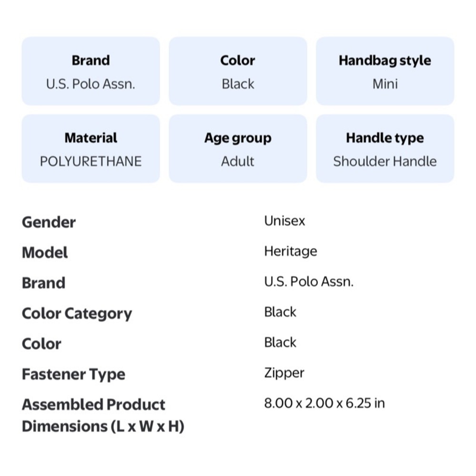The width and height of the screenshot is (476, 476).
Task: Click the Black value beside Color Category
Action: coord(280,312)
